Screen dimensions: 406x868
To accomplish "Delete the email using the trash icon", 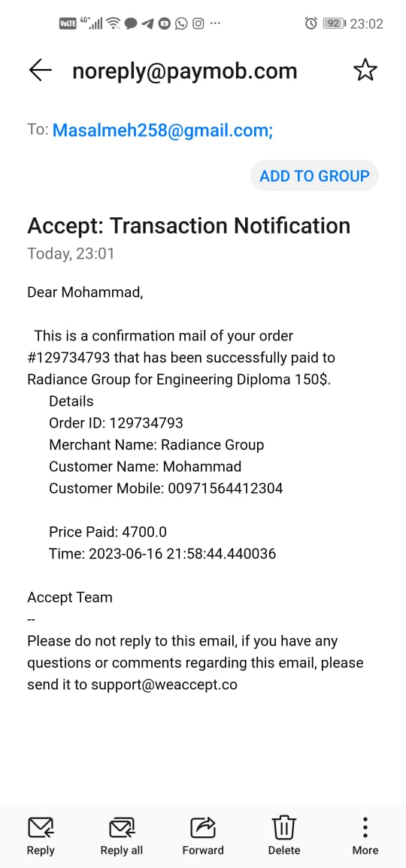I will pos(284,828).
